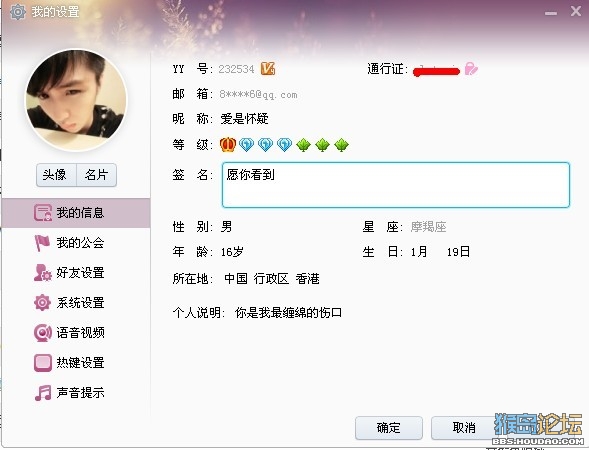The width and height of the screenshot is (589, 450).
Task: Confirm settings with 确定 button
Action: click(389, 427)
